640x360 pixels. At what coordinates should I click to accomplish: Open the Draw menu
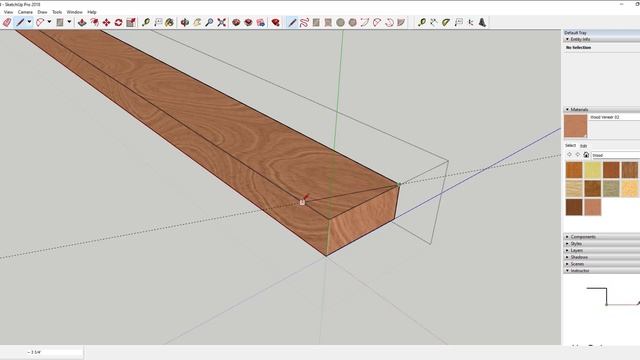click(42, 12)
